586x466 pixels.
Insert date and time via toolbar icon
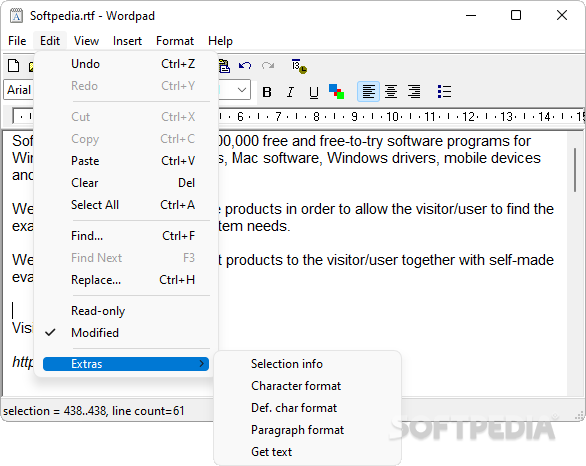tap(299, 66)
